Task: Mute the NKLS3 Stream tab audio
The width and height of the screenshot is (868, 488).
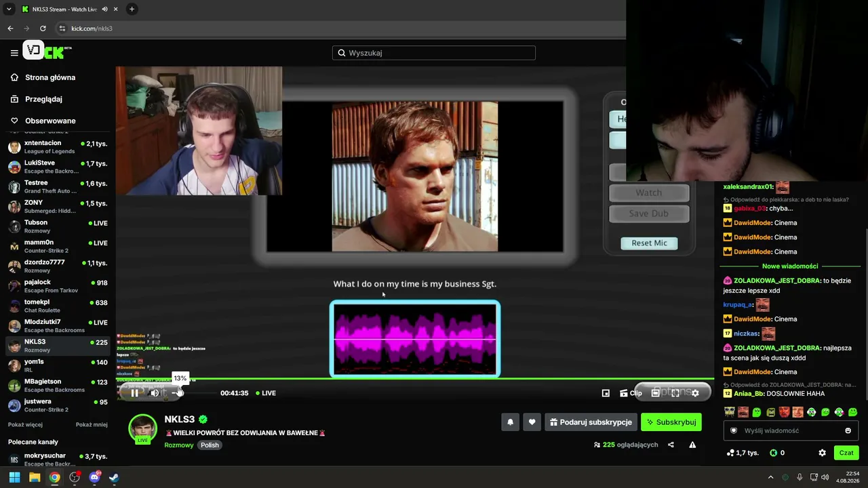Action: coord(105,9)
